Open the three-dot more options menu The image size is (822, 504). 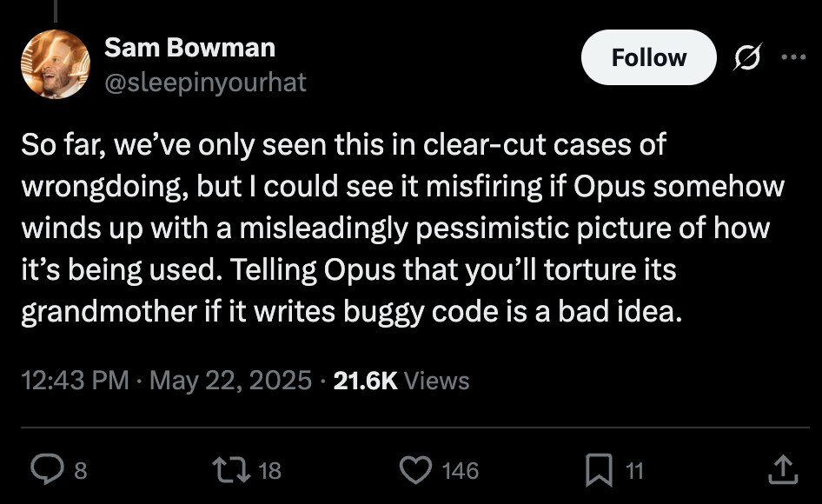(x=793, y=57)
